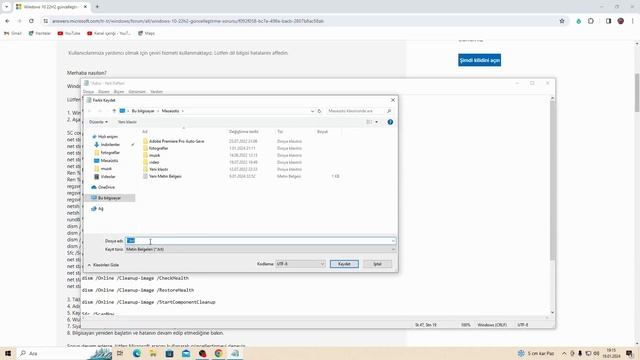Select İndirilenler in navigation pane
The image size is (640, 360).
point(110,144)
